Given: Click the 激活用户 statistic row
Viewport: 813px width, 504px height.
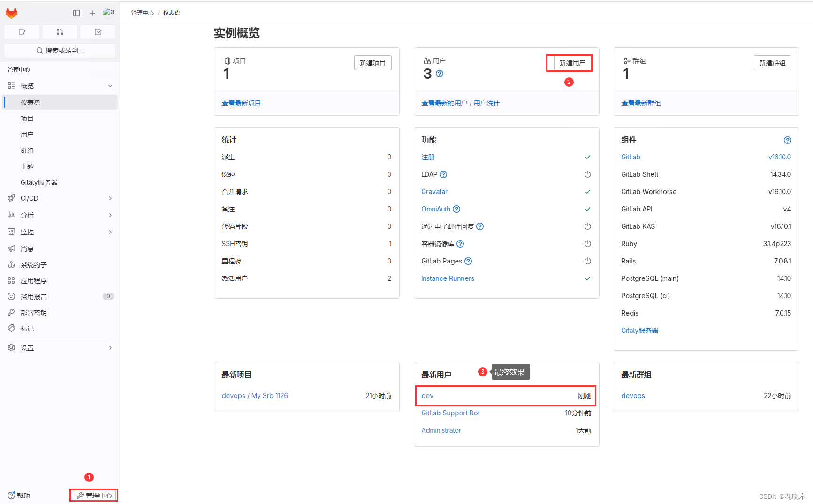Looking at the screenshot, I should pyautogui.click(x=306, y=278).
